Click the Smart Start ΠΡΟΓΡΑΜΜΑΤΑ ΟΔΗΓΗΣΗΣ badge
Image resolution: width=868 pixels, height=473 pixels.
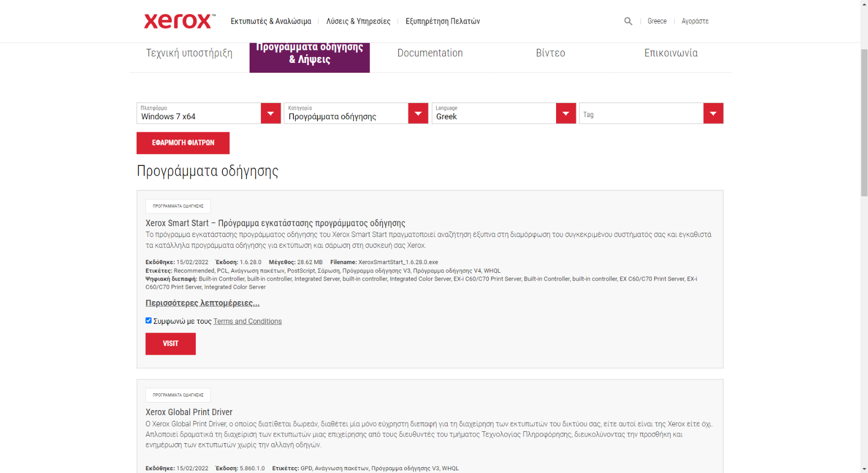point(178,206)
